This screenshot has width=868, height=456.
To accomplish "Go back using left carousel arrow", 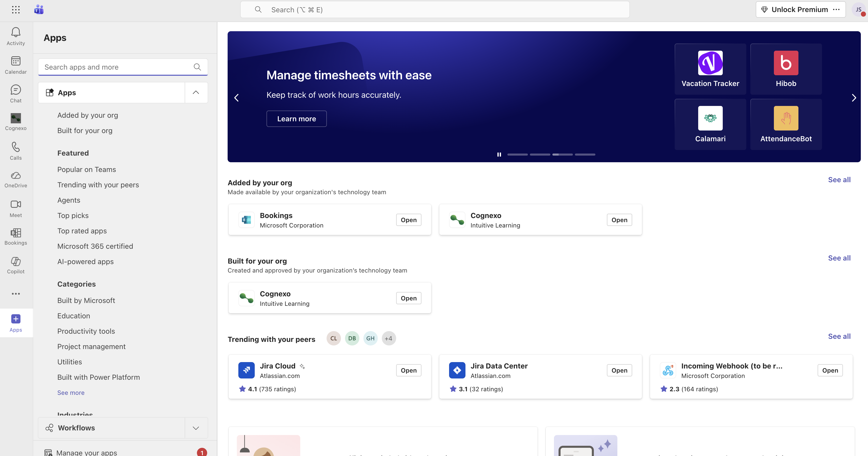I will pyautogui.click(x=236, y=97).
